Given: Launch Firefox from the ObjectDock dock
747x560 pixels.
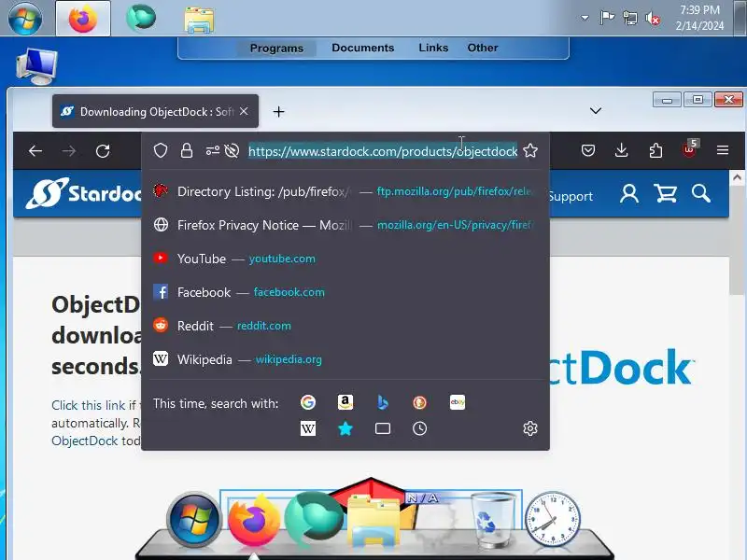Looking at the screenshot, I should coord(253,520).
